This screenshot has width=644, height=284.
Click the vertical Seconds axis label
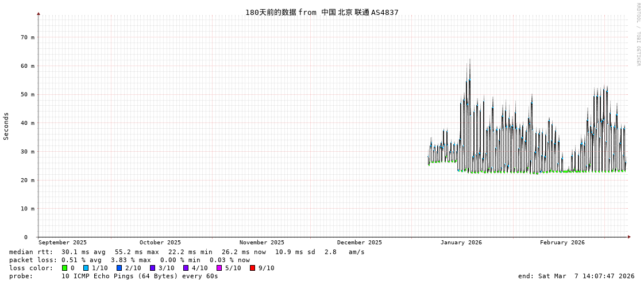pyautogui.click(x=6, y=126)
